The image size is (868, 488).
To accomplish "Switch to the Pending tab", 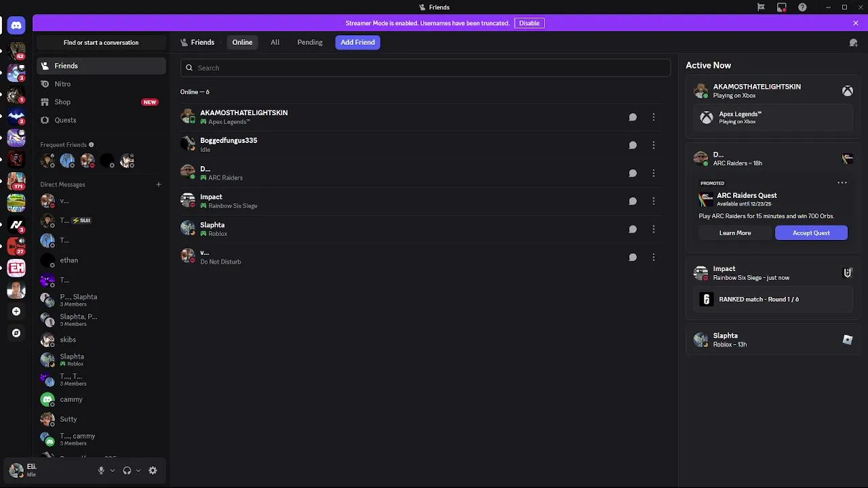I will click(x=310, y=42).
